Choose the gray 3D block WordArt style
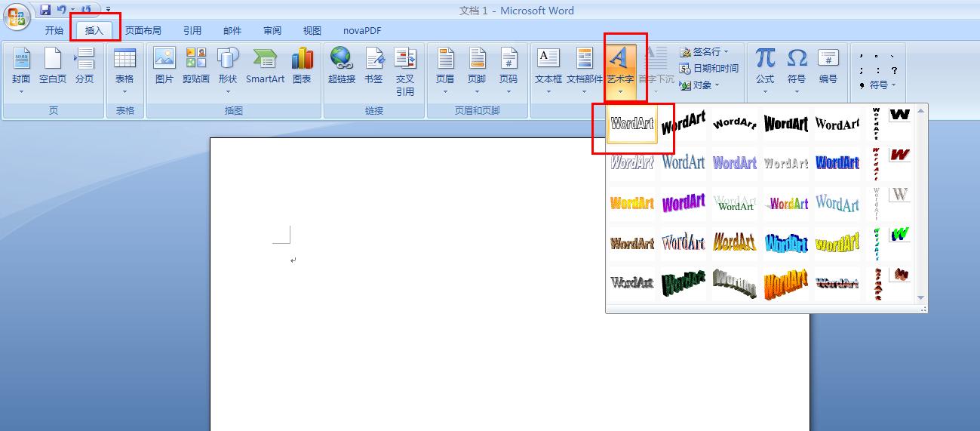 pos(735,283)
